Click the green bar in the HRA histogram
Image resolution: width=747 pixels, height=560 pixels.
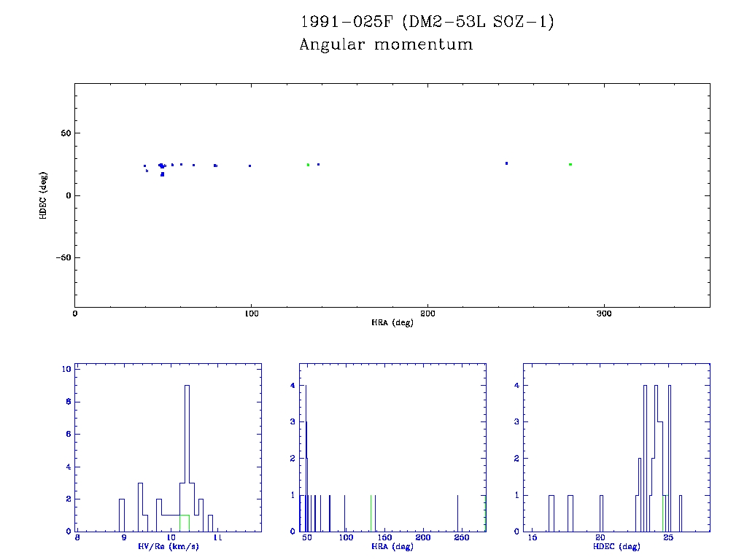[371, 513]
